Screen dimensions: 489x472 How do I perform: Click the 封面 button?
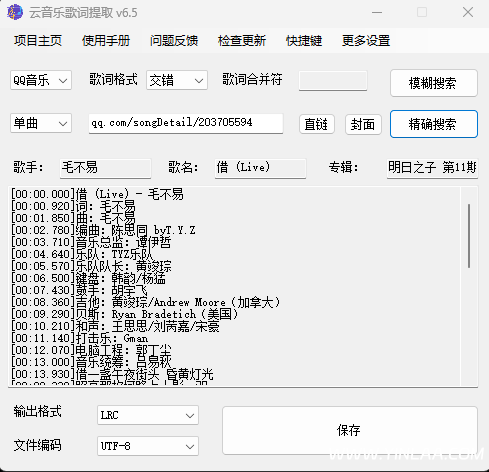pos(363,124)
